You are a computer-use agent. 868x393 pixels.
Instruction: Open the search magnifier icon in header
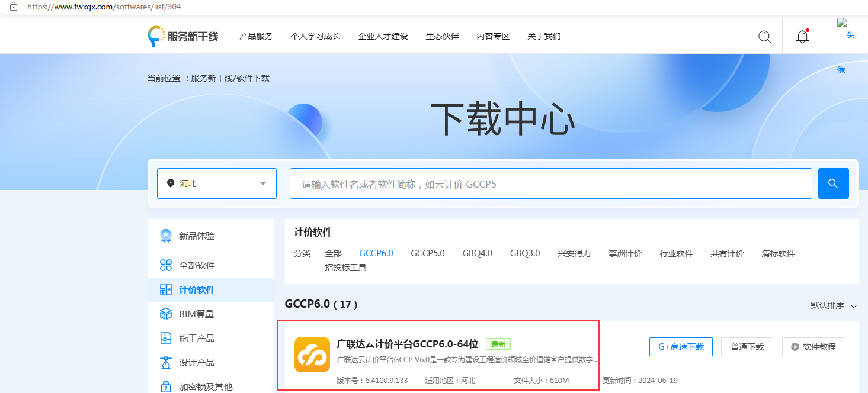point(764,37)
